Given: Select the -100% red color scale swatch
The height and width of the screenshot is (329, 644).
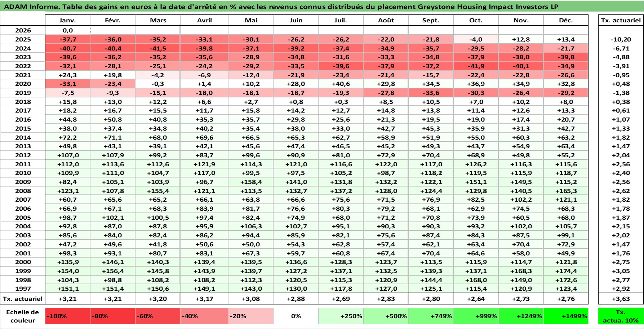Looking at the screenshot, I should pos(68,316).
